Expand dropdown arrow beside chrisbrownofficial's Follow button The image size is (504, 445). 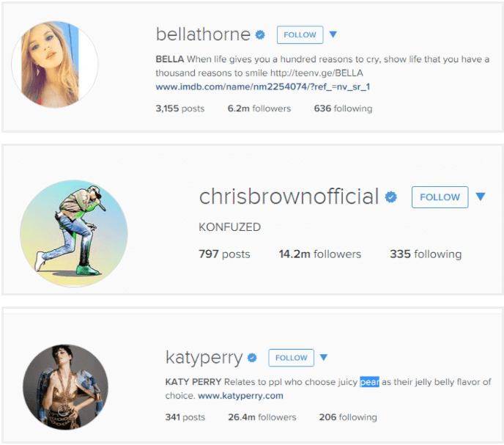pos(481,196)
